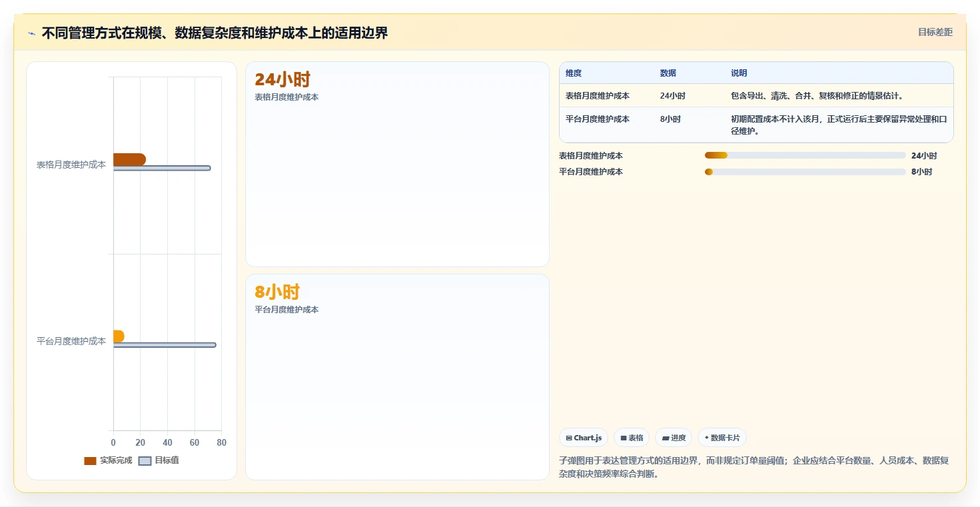The width and height of the screenshot is (980, 507).
Task: Click the 说明 column header
Action: 739,73
